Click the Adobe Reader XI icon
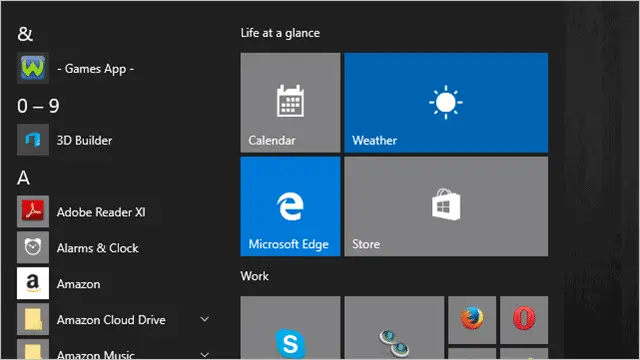This screenshot has height=360, width=640. (33, 211)
